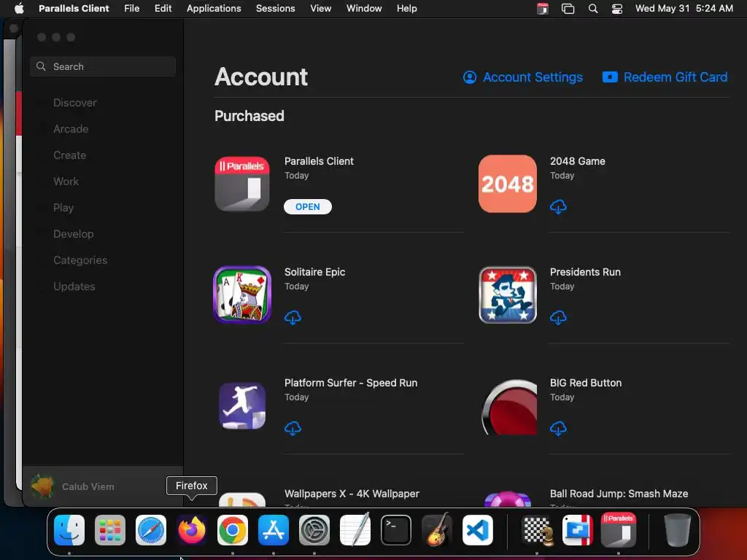The height and width of the screenshot is (560, 747).
Task: Click the Solitaire Epic app icon
Action: (x=242, y=295)
